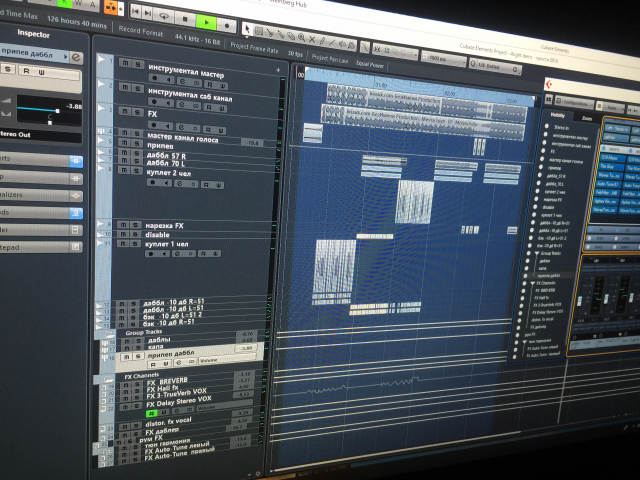Select the Play speaker tool
The height and width of the screenshot is (480, 640).
(x=342, y=44)
